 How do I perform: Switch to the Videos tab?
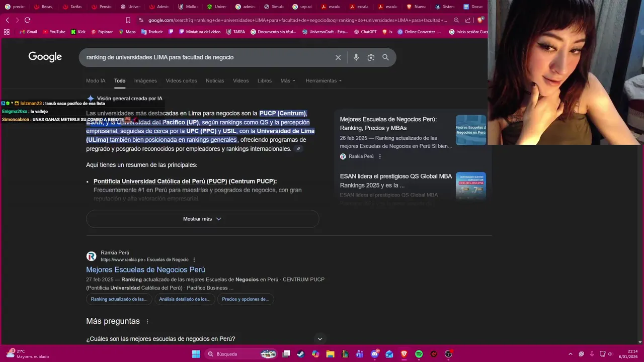(240, 80)
